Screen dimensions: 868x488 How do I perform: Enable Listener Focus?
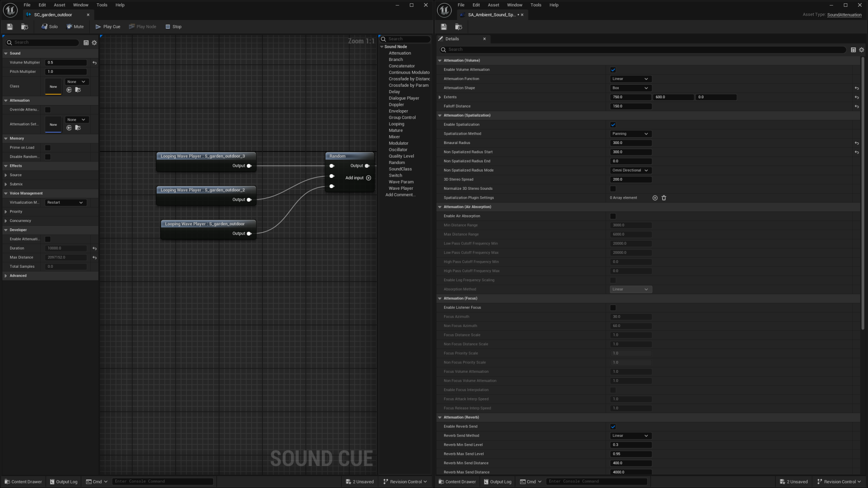click(x=613, y=308)
